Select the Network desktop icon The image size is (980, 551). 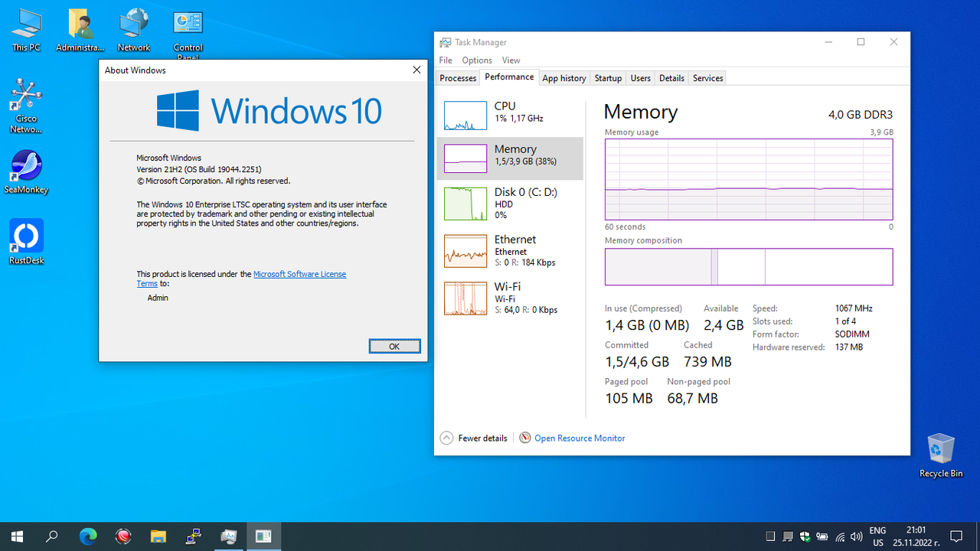pos(134,31)
